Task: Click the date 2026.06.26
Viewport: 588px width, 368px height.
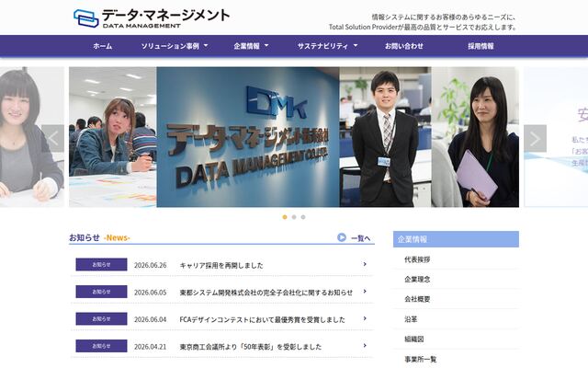Action: tap(150, 265)
